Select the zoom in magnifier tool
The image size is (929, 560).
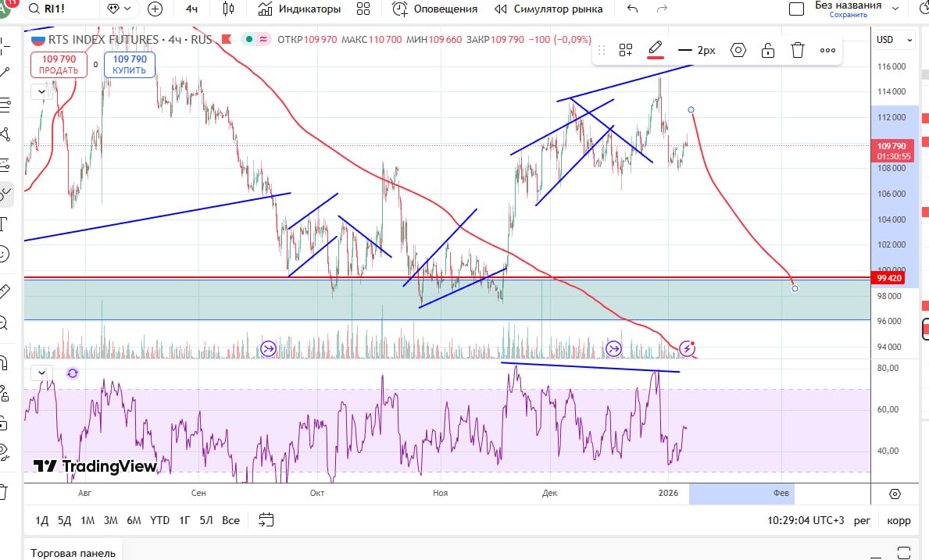(5, 323)
